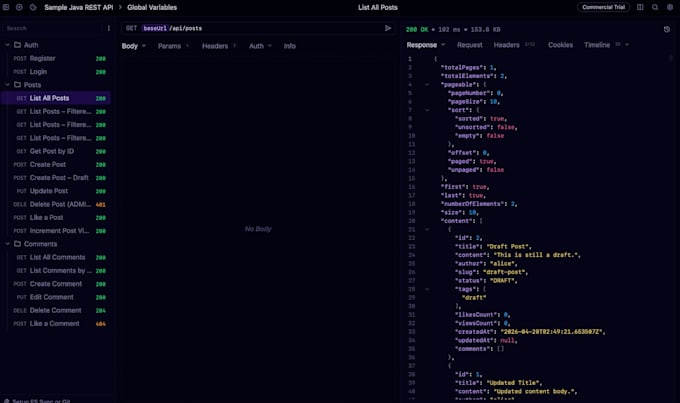Switch to the response Request tab
This screenshot has height=403, width=680.
point(470,45)
